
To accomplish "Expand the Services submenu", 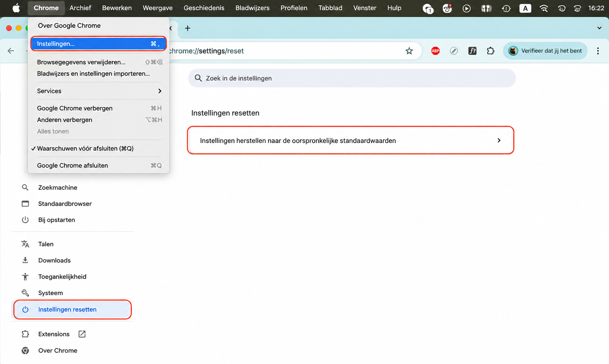I will tap(98, 91).
